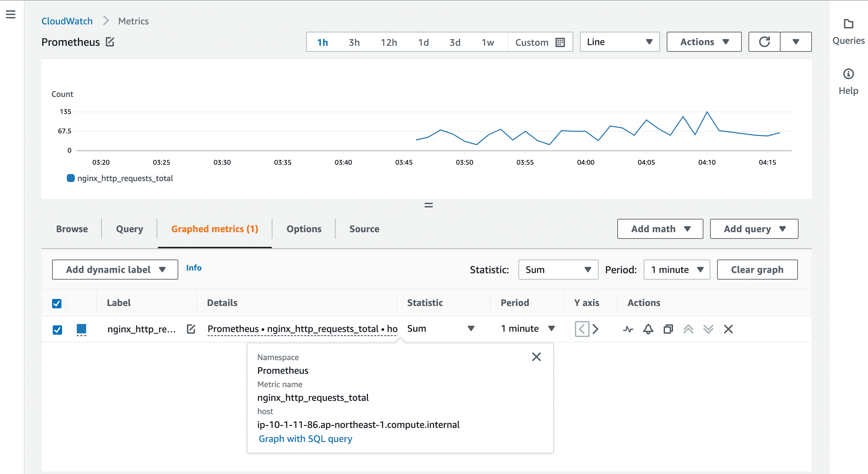The height and width of the screenshot is (474, 868).
Task: Open the refresh interval options dropdown
Action: (x=796, y=42)
